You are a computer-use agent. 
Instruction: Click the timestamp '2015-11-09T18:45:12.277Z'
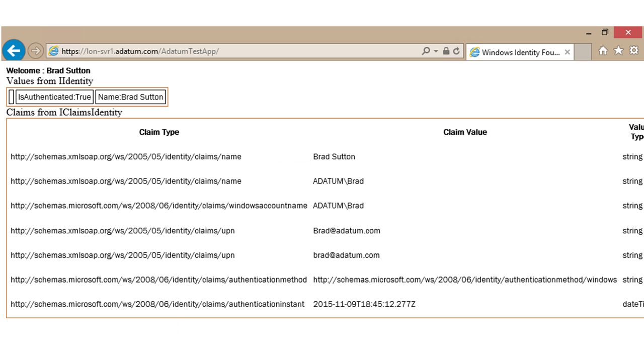coord(364,304)
